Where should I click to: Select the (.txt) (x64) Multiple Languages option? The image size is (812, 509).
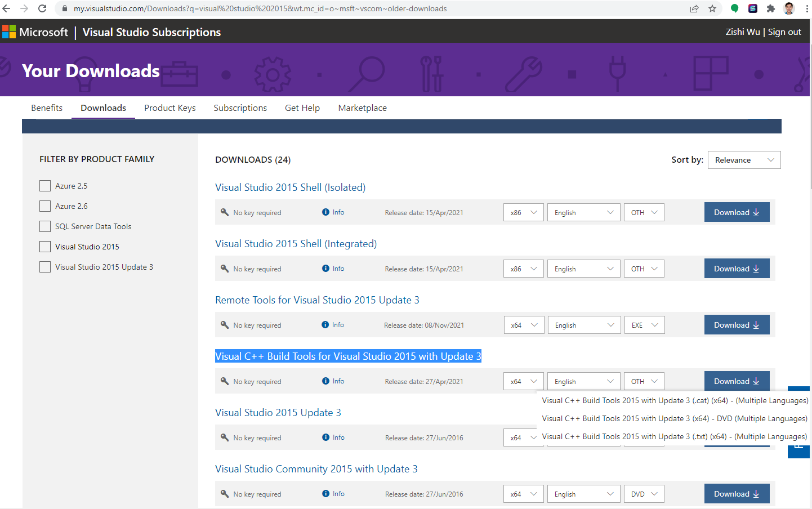tap(675, 436)
